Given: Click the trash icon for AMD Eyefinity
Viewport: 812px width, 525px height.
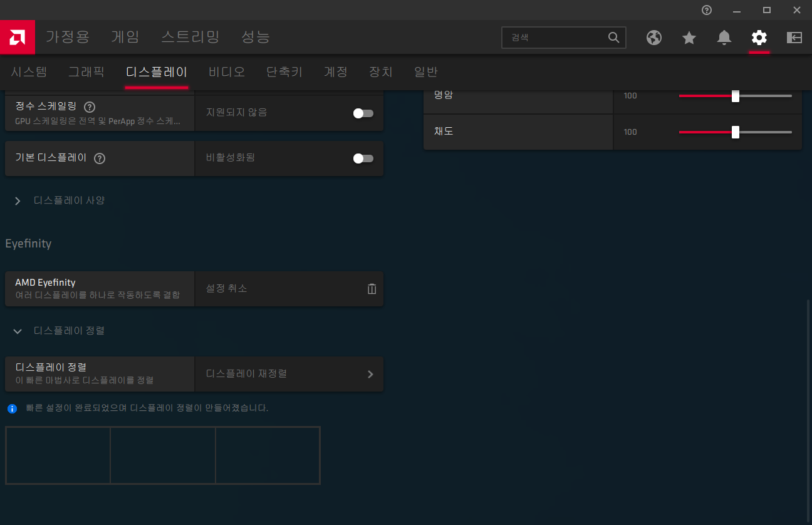Looking at the screenshot, I should (x=372, y=289).
